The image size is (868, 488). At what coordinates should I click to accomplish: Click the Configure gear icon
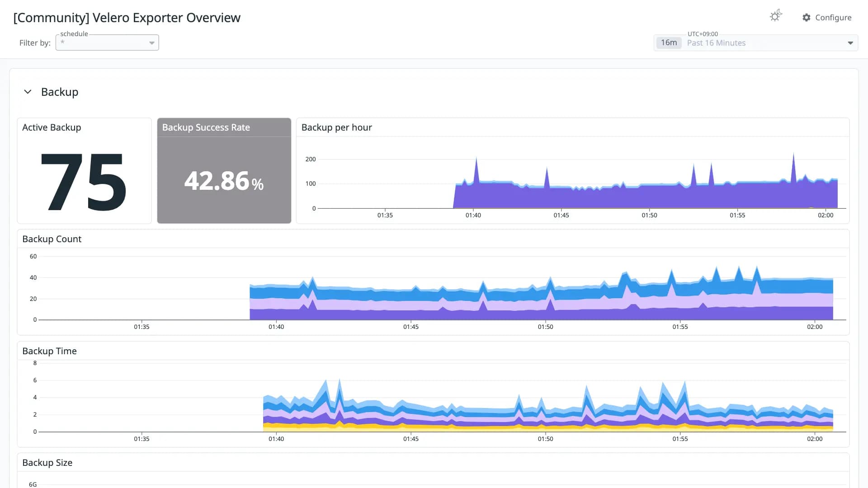[807, 18]
